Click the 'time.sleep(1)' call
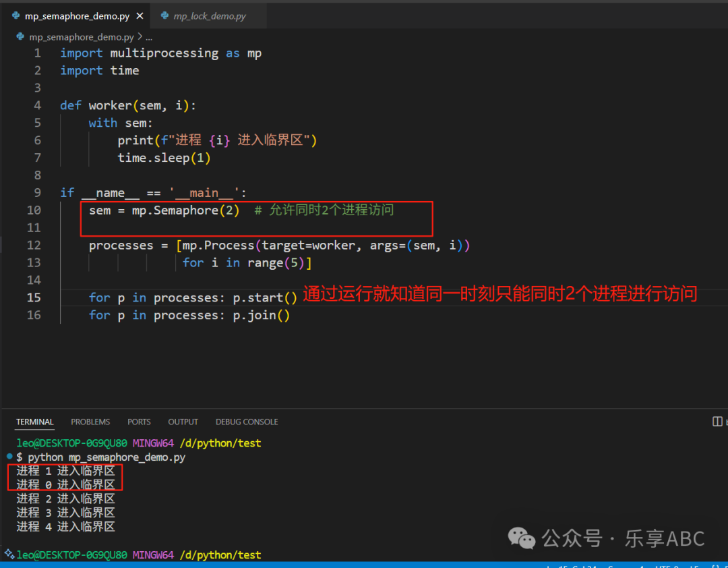Image resolution: width=728 pixels, height=568 pixels. [164, 158]
